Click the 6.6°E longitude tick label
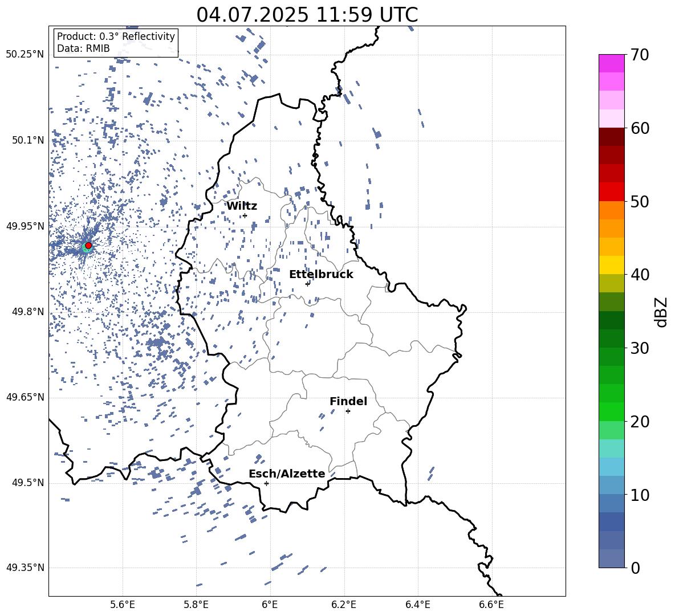Viewport: 675px width, 616px height. coord(491,605)
